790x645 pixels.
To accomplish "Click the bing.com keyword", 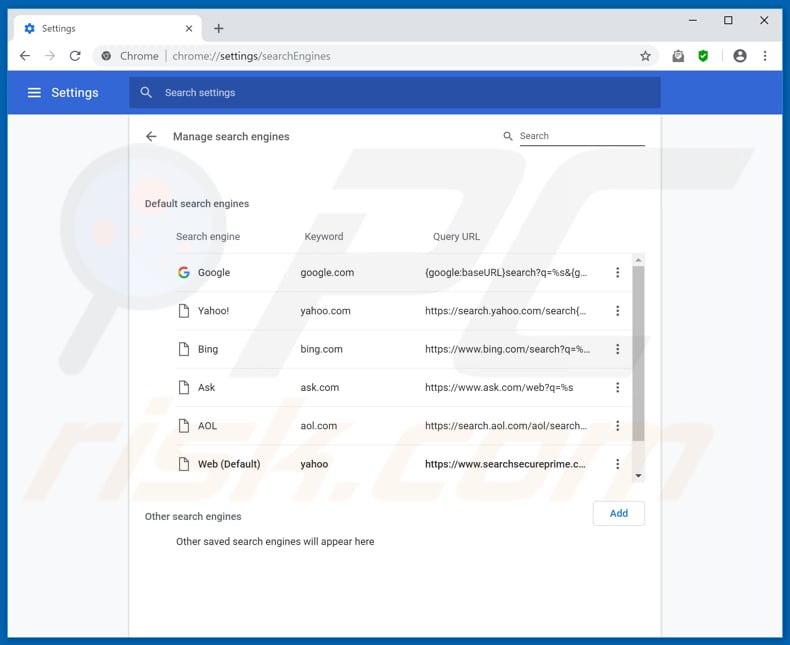I will point(321,349).
